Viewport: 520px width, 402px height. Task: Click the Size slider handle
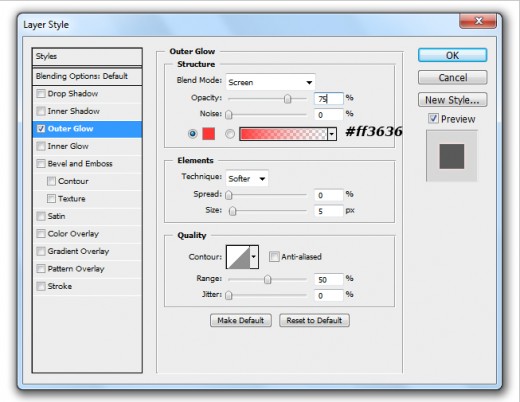point(232,211)
